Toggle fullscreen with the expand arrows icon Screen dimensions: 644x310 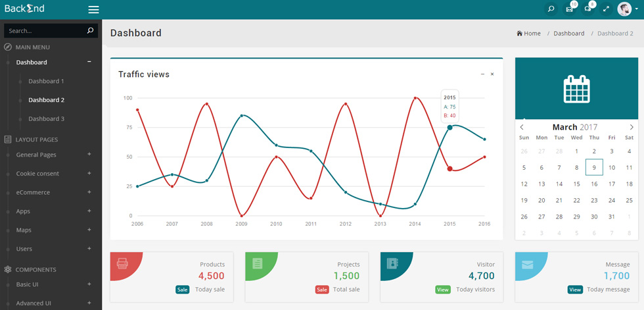(606, 9)
